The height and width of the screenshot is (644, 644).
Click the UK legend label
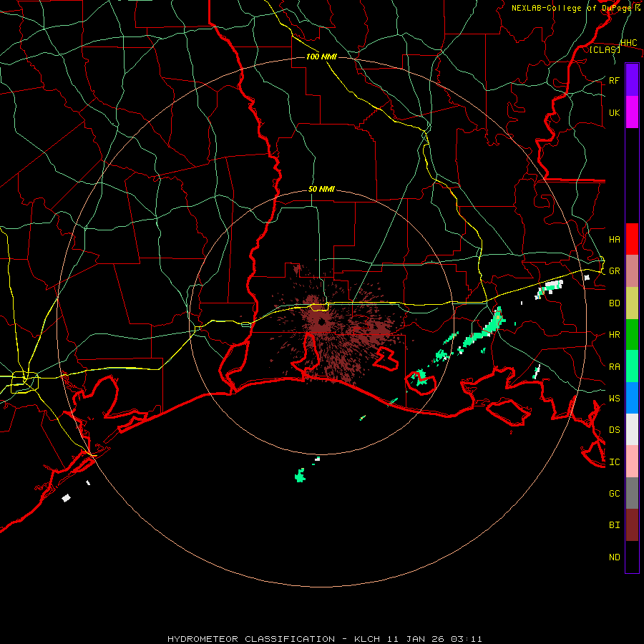pyautogui.click(x=614, y=112)
